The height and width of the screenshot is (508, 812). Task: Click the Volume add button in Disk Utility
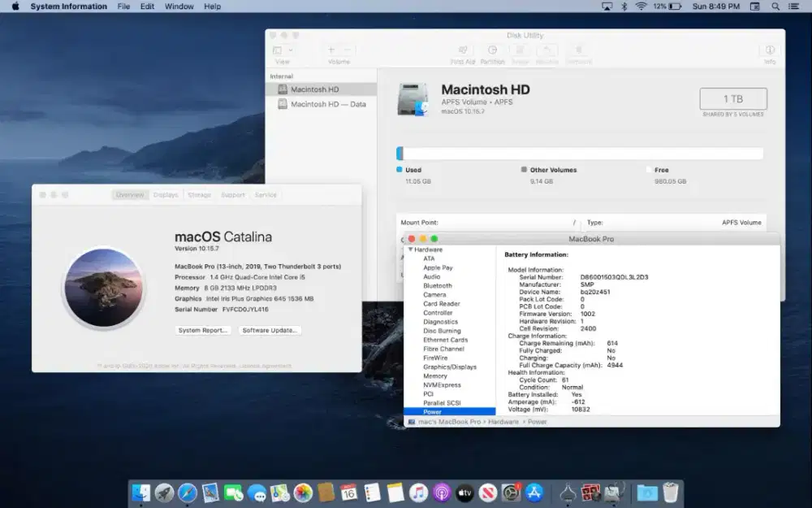click(x=331, y=49)
